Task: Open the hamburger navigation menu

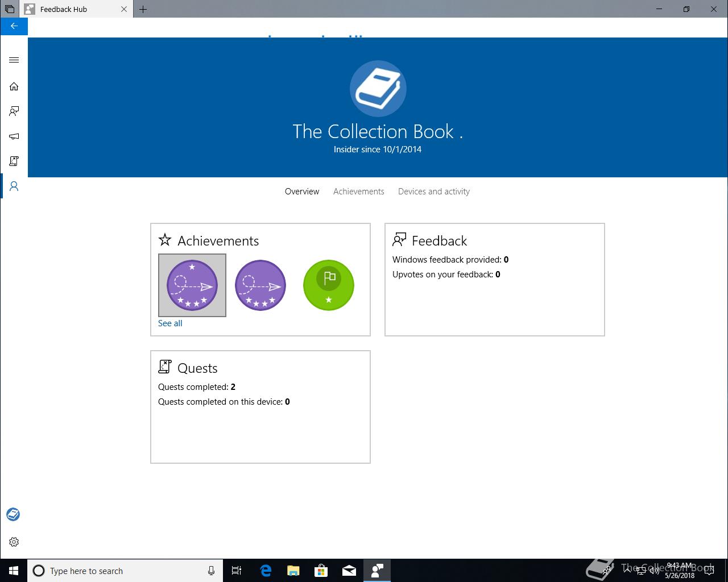Action: click(x=14, y=60)
